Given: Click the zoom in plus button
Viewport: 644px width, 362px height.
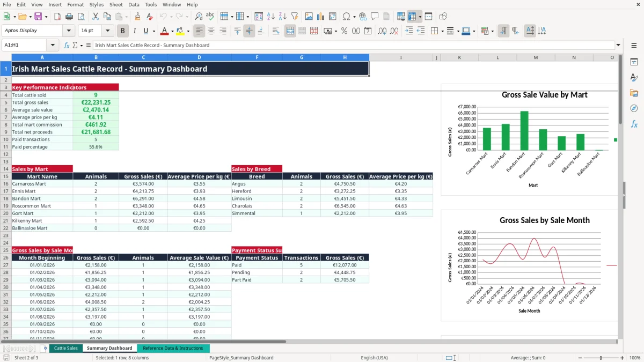Looking at the screenshot, I should tap(621, 358).
